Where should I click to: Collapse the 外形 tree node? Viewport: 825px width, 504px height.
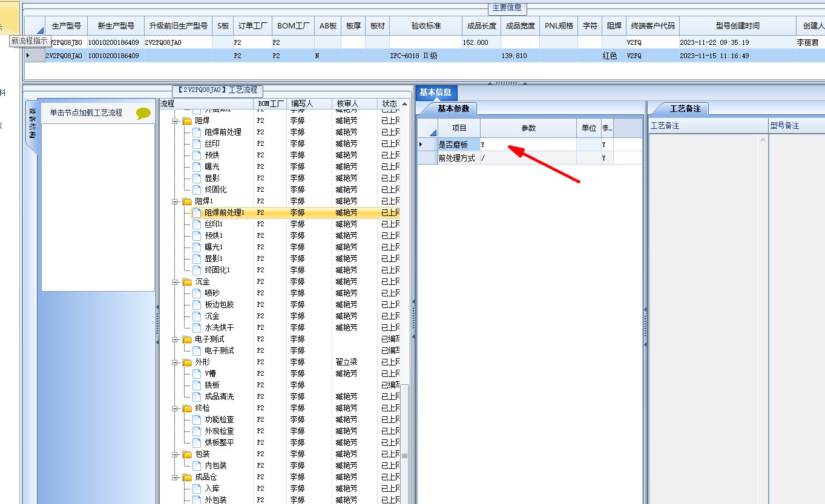[x=176, y=362]
